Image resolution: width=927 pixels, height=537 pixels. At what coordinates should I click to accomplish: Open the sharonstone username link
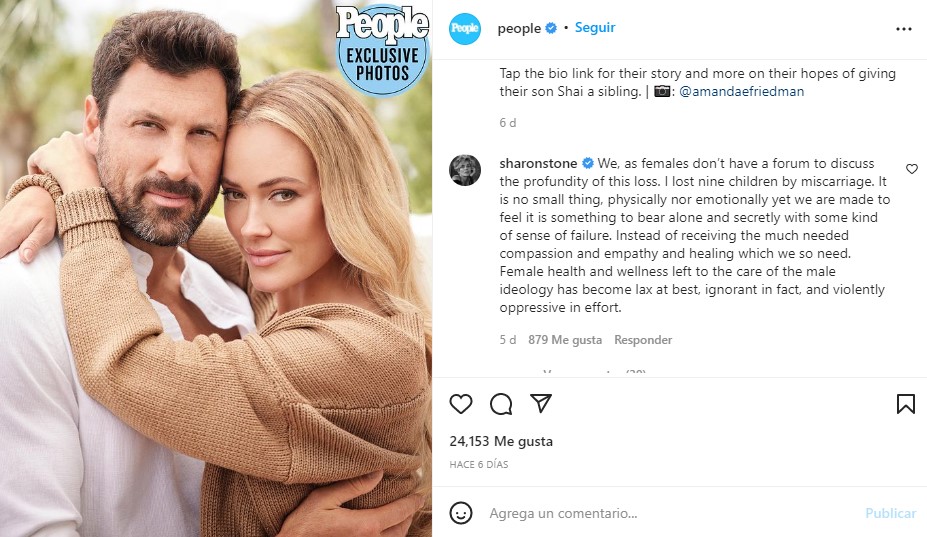pyautogui.click(x=538, y=163)
